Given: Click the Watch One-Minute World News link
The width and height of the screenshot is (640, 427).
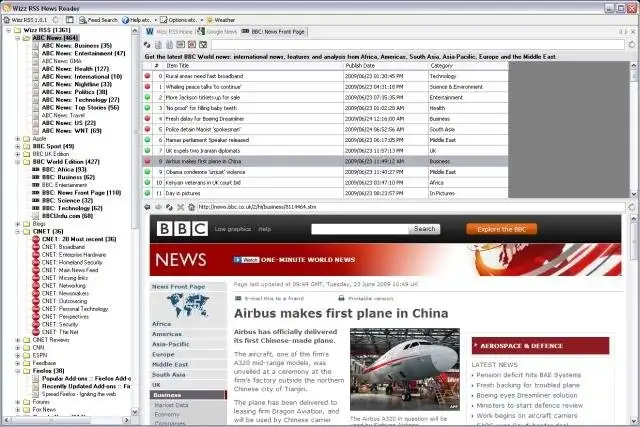Looking at the screenshot, I should coord(294,260).
